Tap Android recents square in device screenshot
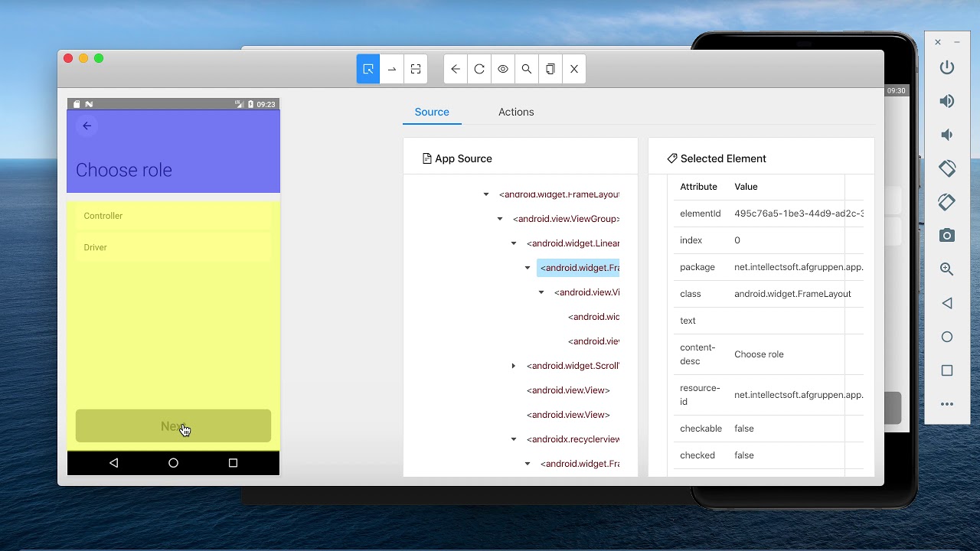Viewport: 980px width, 551px height. click(x=233, y=463)
